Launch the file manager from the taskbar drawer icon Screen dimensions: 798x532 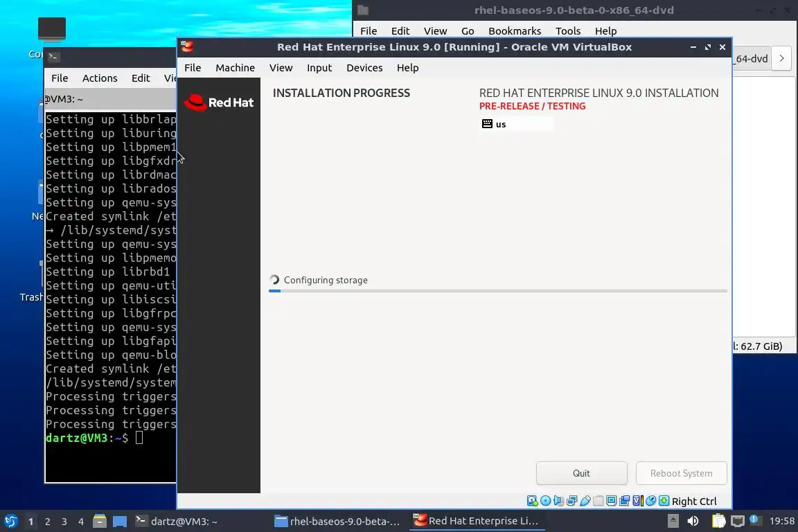100,522
